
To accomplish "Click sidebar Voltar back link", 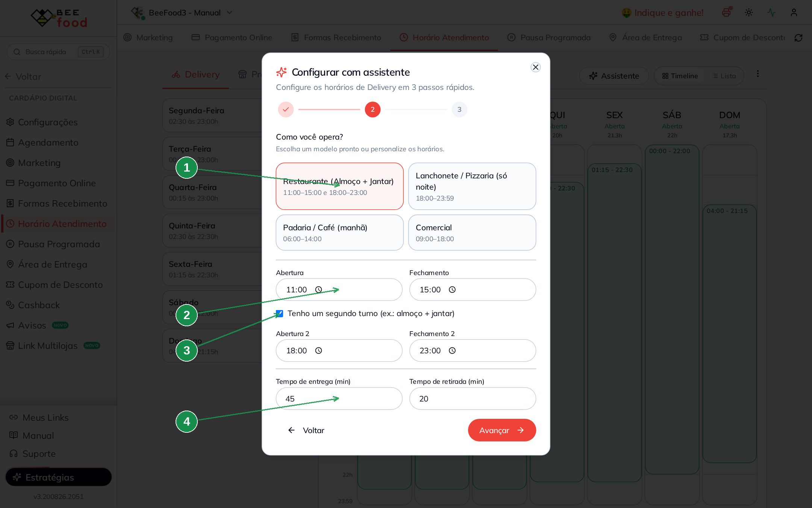I will point(23,76).
